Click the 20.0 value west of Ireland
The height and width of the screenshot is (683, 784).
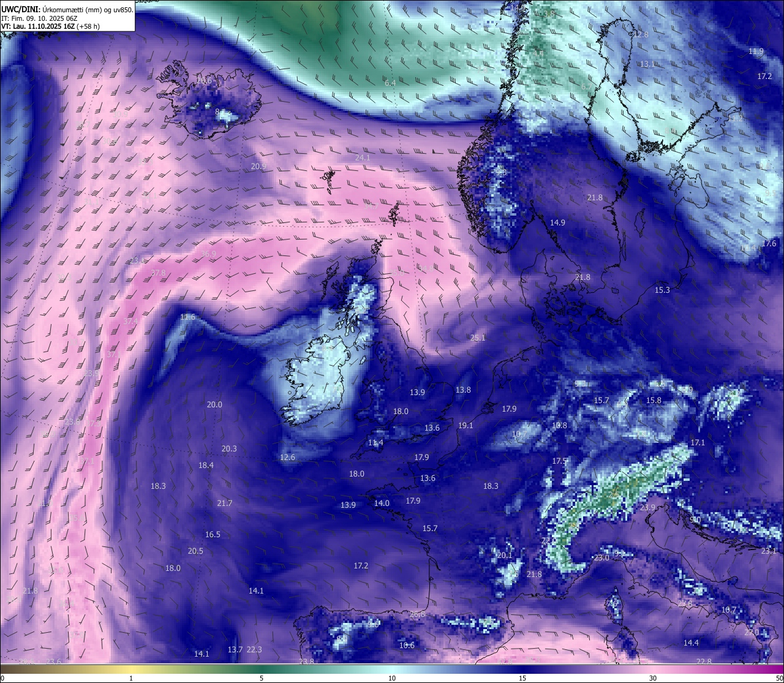(214, 404)
